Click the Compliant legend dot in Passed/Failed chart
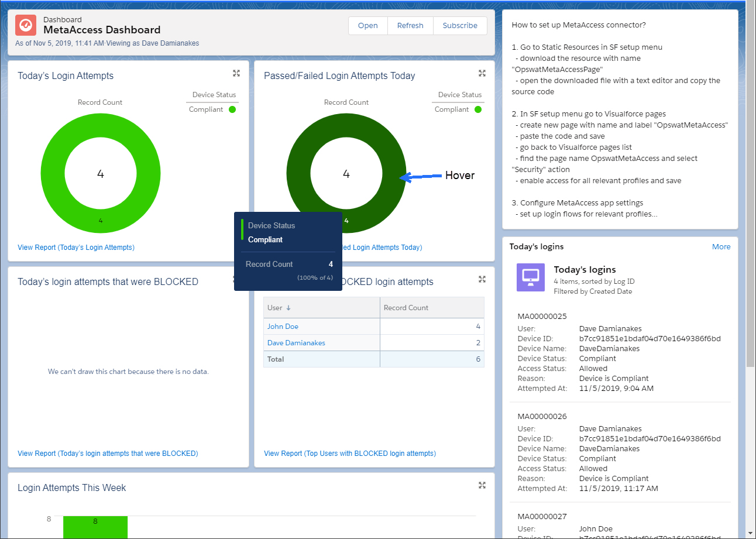 [478, 109]
